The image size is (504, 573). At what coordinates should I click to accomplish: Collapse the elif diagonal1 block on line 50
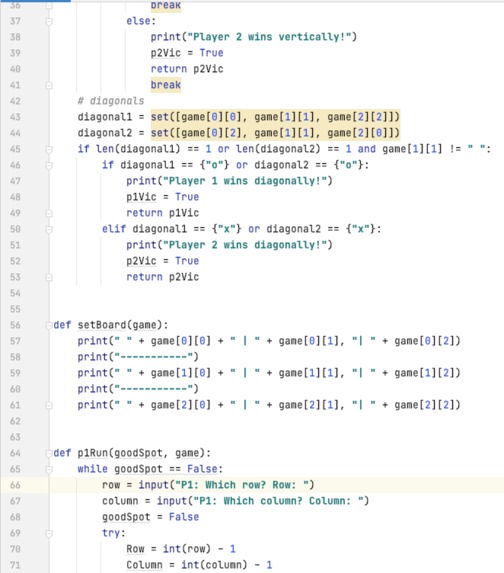click(49, 229)
